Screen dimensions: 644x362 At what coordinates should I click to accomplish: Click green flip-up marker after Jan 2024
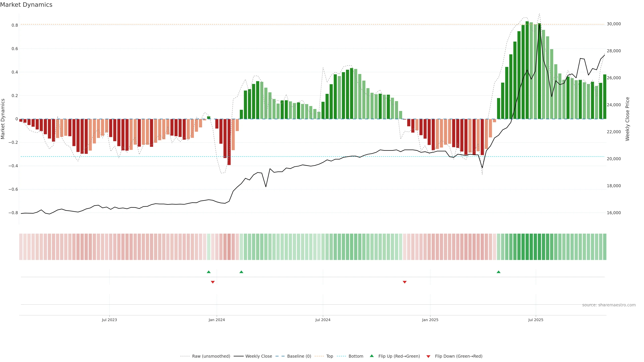(x=241, y=272)
